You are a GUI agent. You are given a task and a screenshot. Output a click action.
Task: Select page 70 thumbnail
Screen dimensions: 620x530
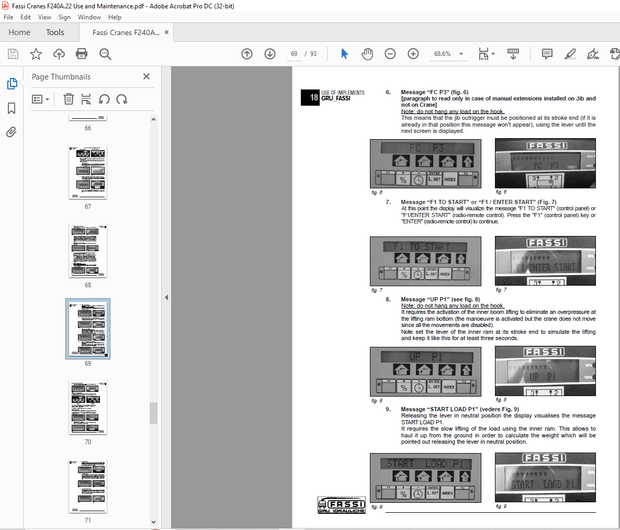(x=87, y=408)
